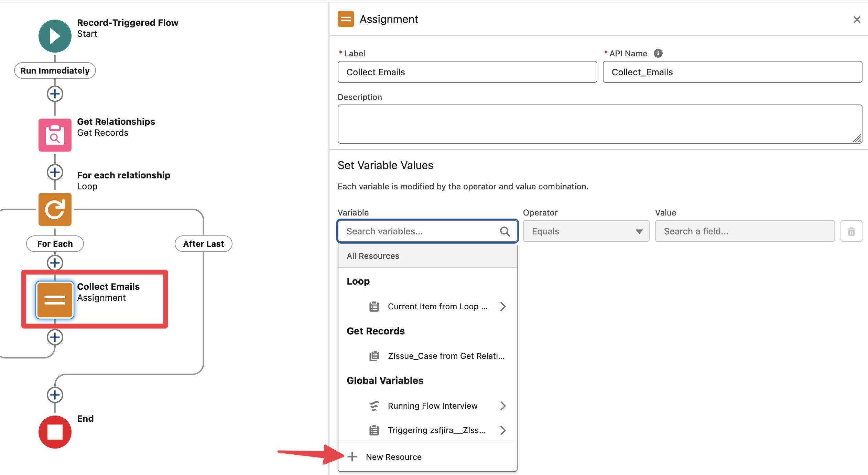Delete the variable row with the trash icon

tap(851, 231)
